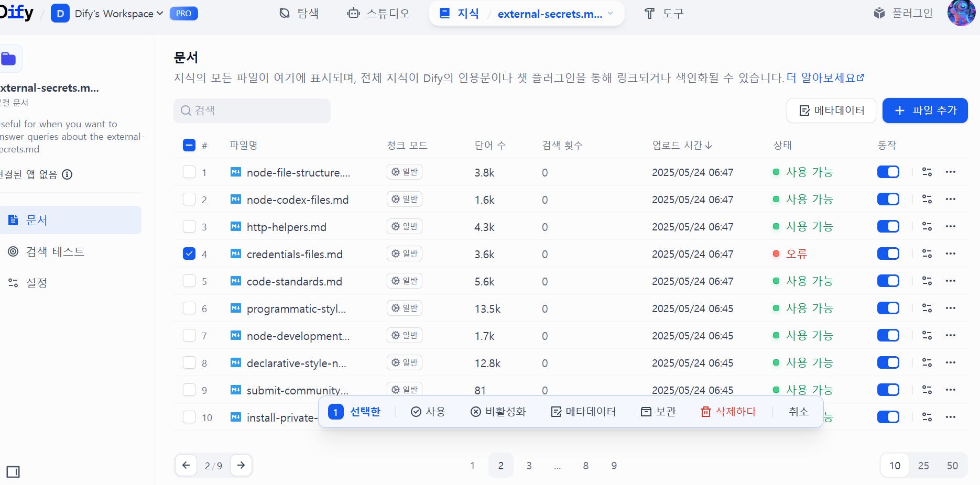Disable toggle for code-standards.md
This screenshot has height=485, width=980.
(x=888, y=281)
